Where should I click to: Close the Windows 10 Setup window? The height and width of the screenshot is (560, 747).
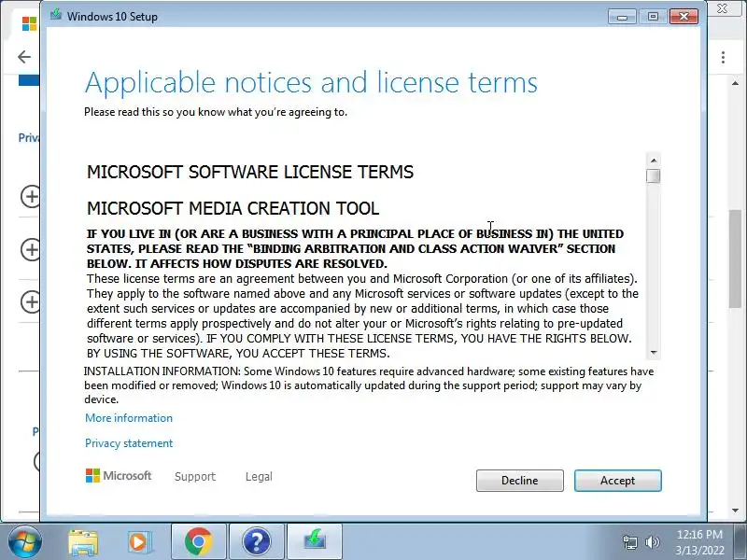click(x=684, y=17)
